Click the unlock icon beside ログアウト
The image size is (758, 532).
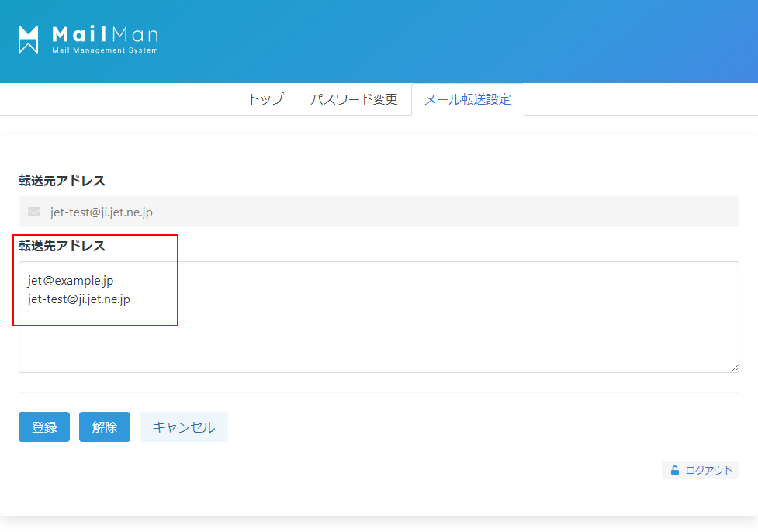(675, 470)
